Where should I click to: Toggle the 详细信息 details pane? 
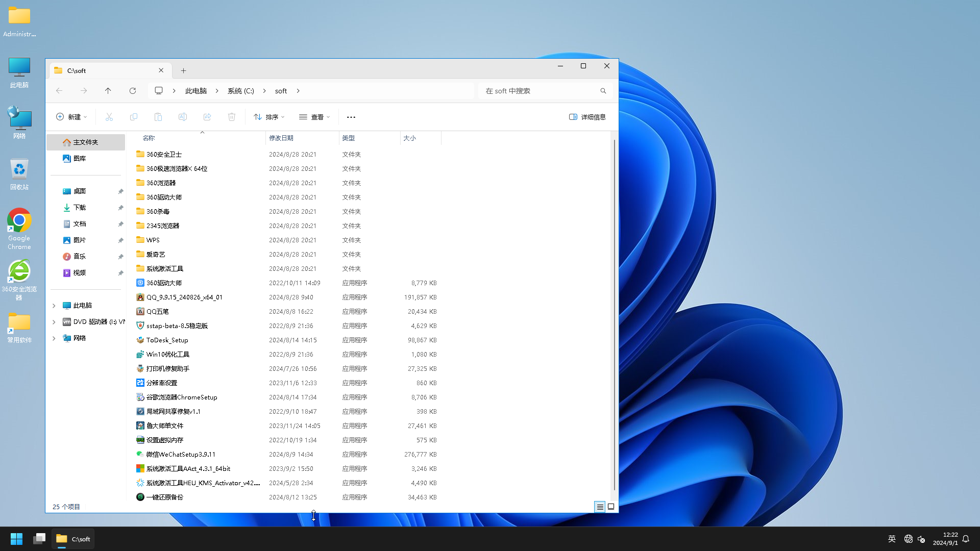pos(587,117)
